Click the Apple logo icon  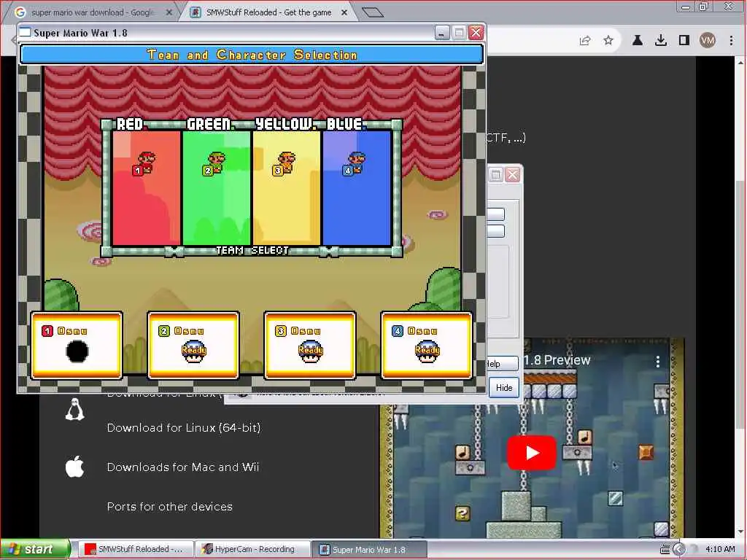(x=75, y=467)
